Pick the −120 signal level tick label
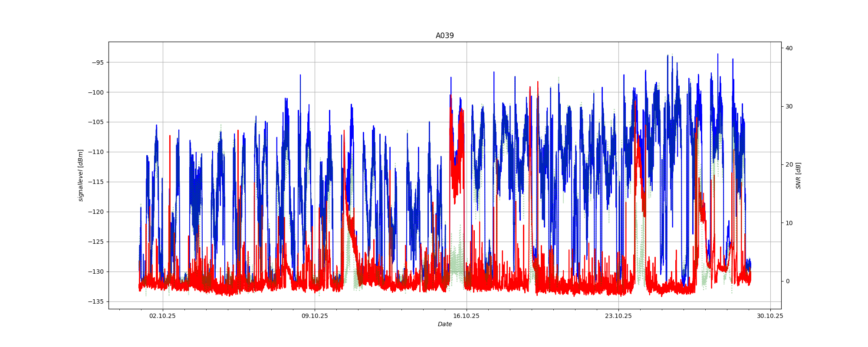Viewport: 868px width, 347px height. click(x=96, y=212)
